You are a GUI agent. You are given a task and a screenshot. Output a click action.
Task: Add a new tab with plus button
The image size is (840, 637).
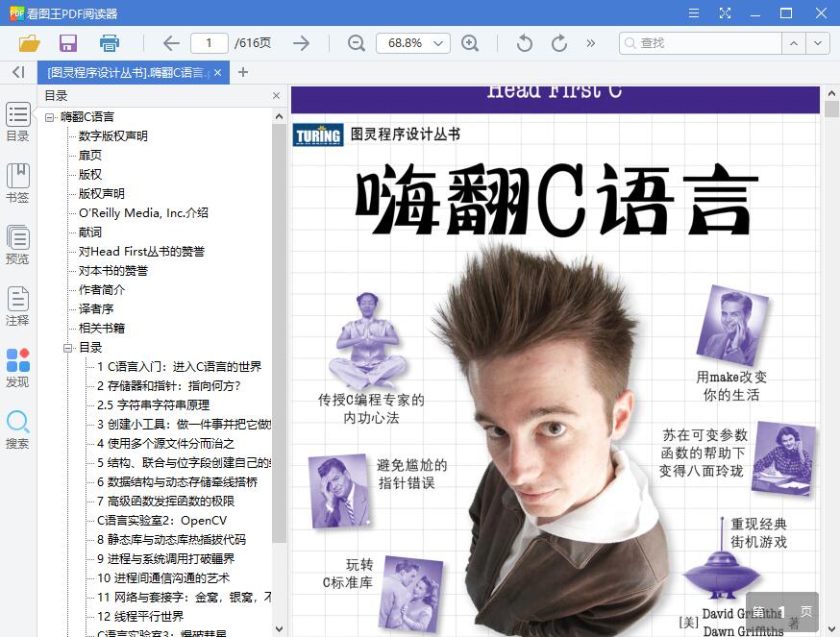point(243,72)
